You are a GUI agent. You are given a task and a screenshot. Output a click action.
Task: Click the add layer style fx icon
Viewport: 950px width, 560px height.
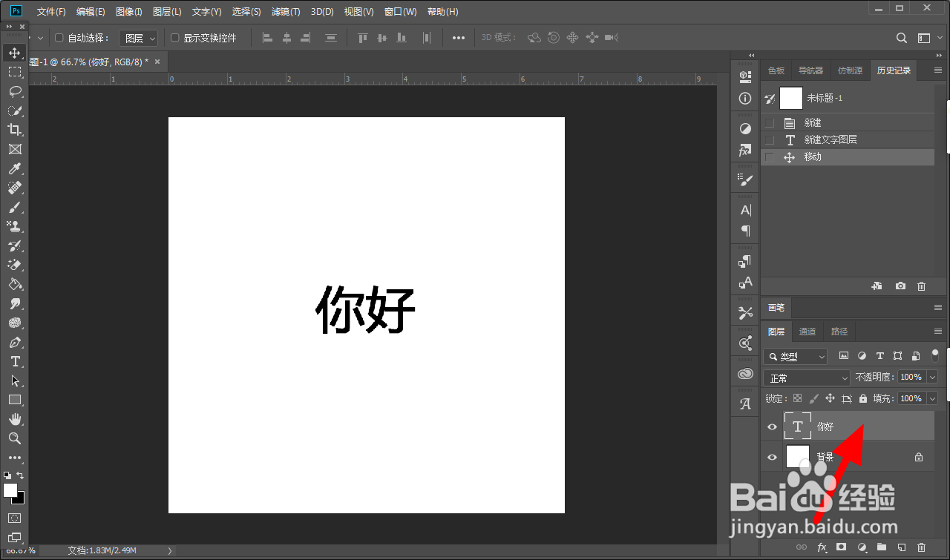(822, 547)
